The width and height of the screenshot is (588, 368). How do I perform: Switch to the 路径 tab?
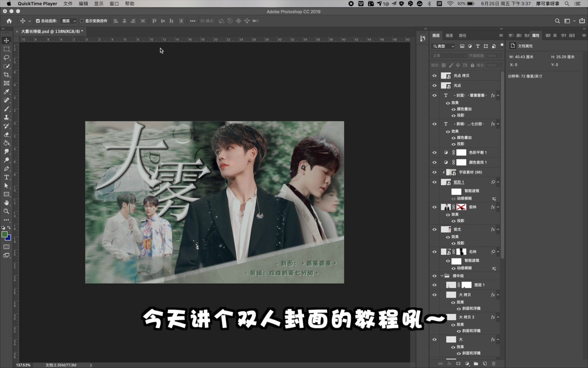[462, 35]
